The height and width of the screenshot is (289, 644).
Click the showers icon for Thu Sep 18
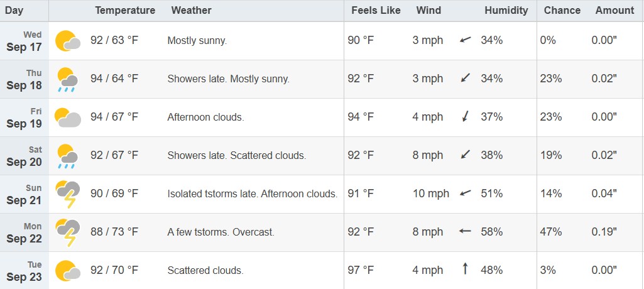(x=68, y=80)
